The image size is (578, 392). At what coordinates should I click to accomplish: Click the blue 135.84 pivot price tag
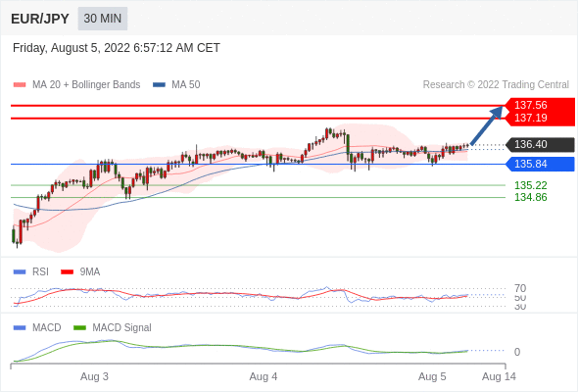pyautogui.click(x=540, y=164)
